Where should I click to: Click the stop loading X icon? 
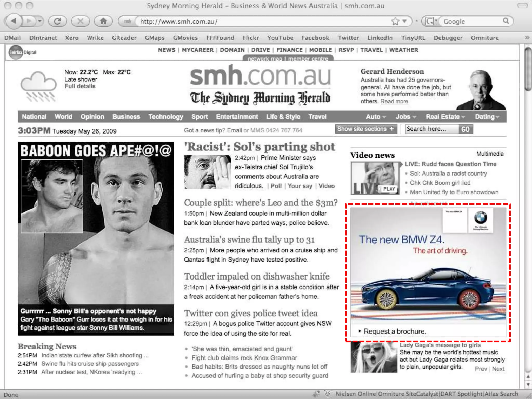pyautogui.click(x=80, y=21)
